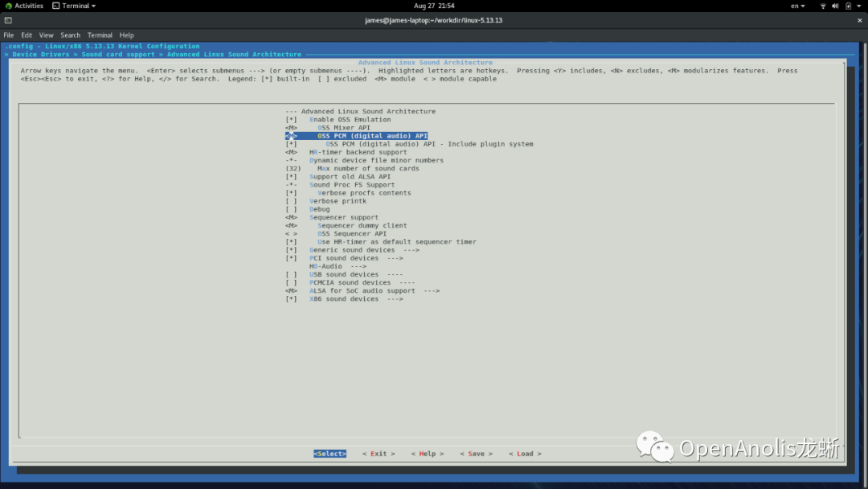Toggle Enable OSS Emulation option

(x=338, y=120)
